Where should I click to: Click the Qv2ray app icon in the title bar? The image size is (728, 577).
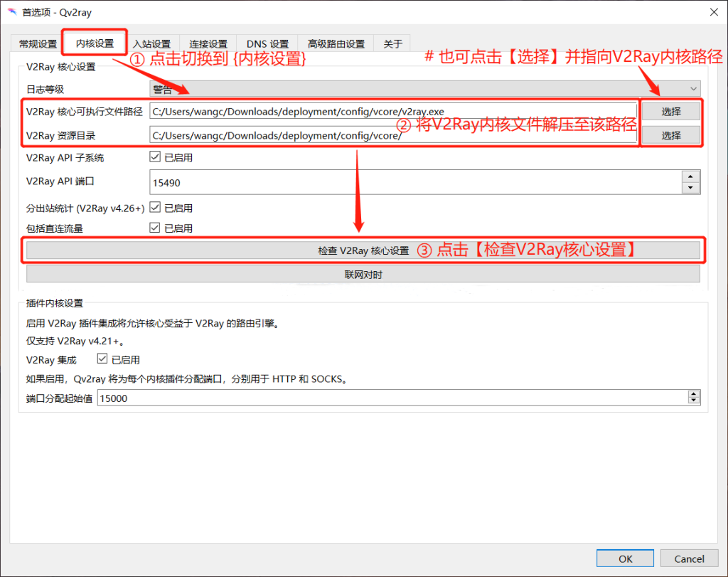click(x=12, y=11)
